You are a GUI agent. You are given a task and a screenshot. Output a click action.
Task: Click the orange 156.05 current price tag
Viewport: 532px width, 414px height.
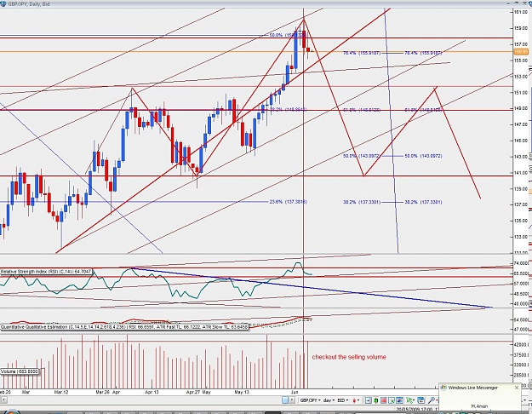tap(521, 52)
